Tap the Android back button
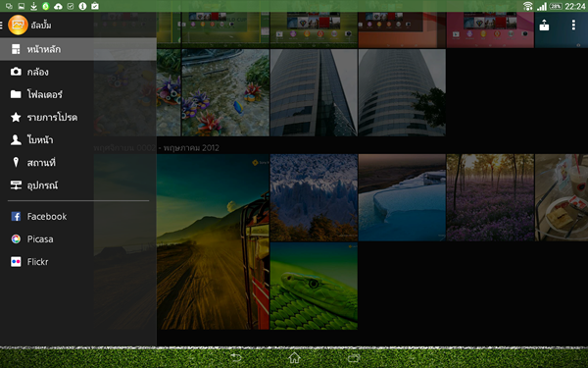Screen dimensions: 588x368 click(236, 357)
